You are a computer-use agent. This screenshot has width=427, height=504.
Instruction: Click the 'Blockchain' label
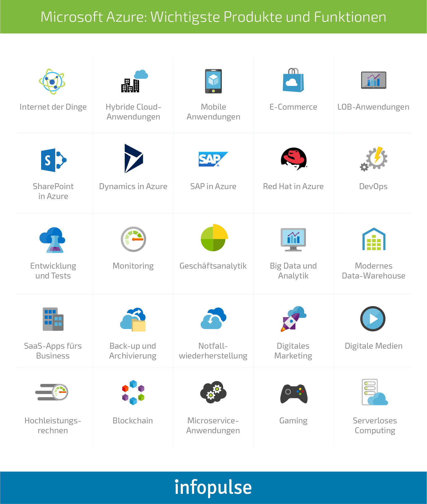click(x=133, y=421)
